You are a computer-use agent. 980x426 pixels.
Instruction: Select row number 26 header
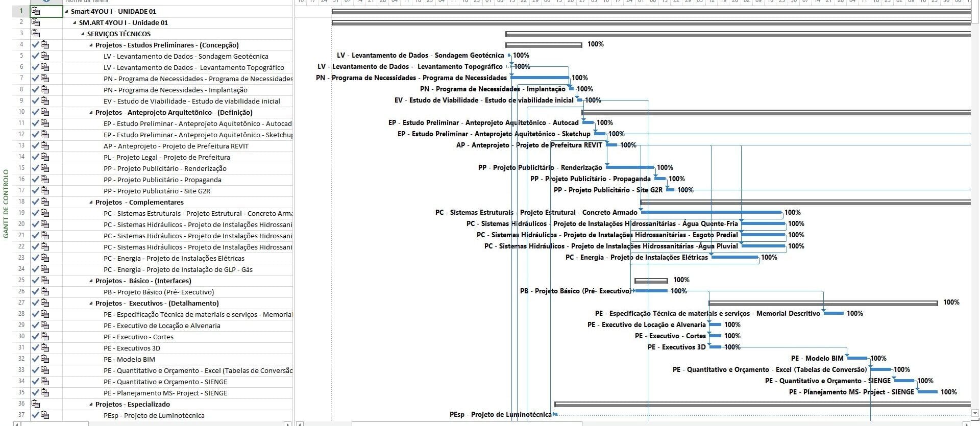coord(21,292)
